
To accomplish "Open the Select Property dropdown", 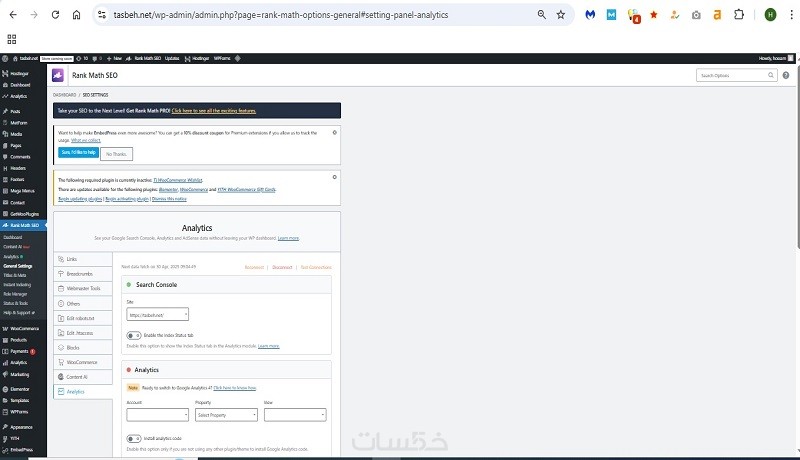I will pos(227,415).
